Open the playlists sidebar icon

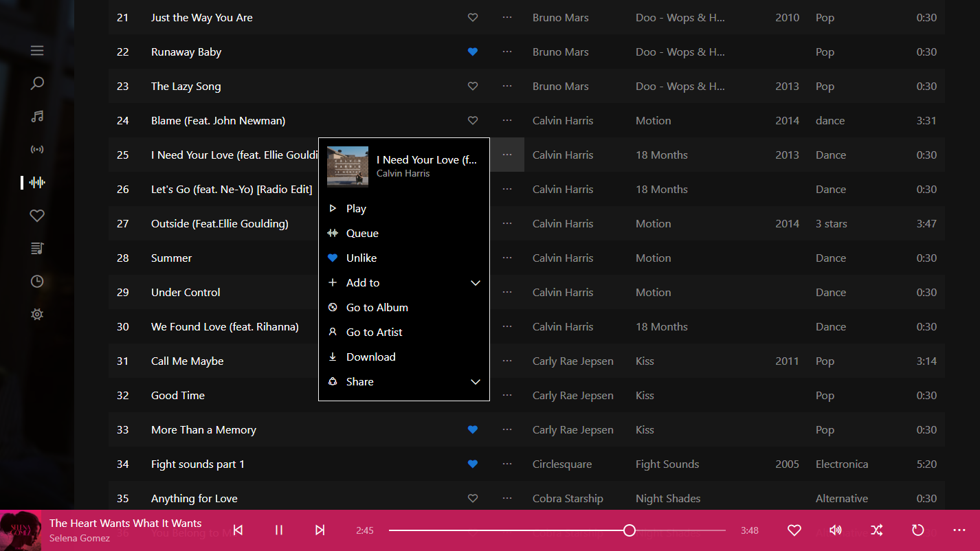click(x=36, y=248)
